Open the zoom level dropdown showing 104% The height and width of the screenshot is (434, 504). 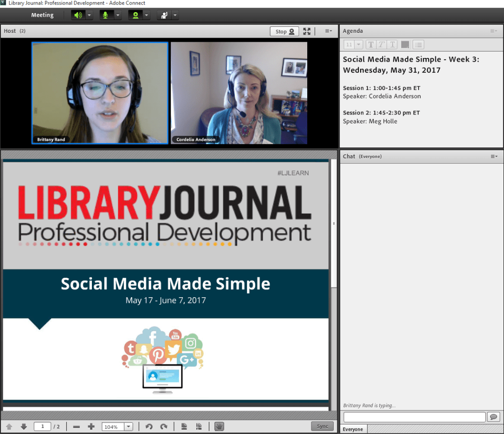pos(129,427)
